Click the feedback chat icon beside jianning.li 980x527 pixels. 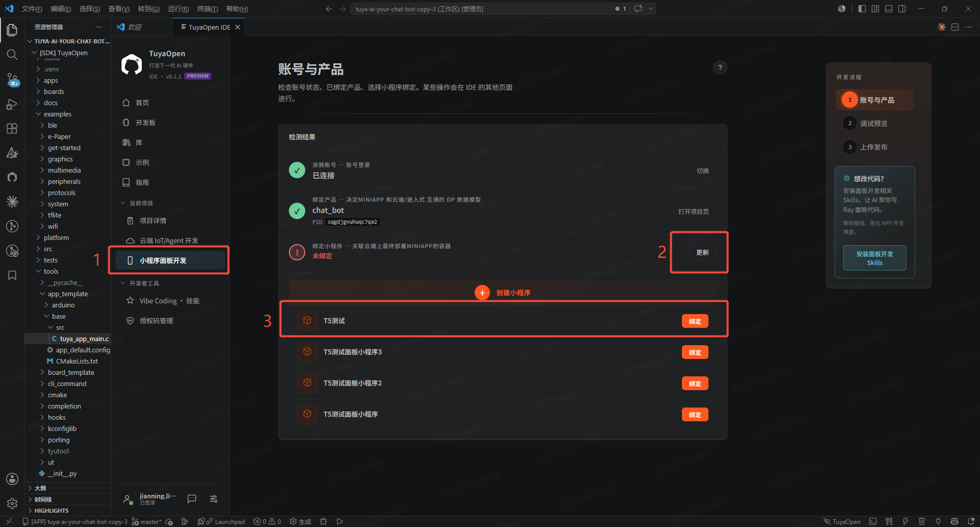[192, 499]
